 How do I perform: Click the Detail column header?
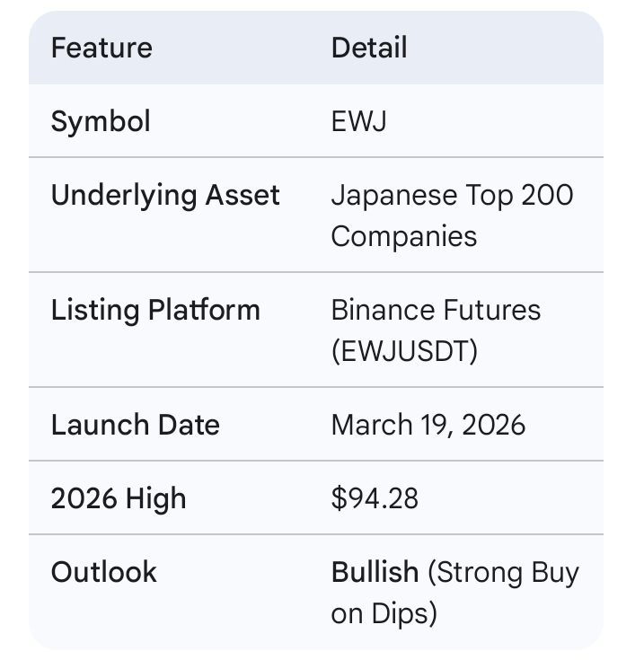tap(369, 48)
